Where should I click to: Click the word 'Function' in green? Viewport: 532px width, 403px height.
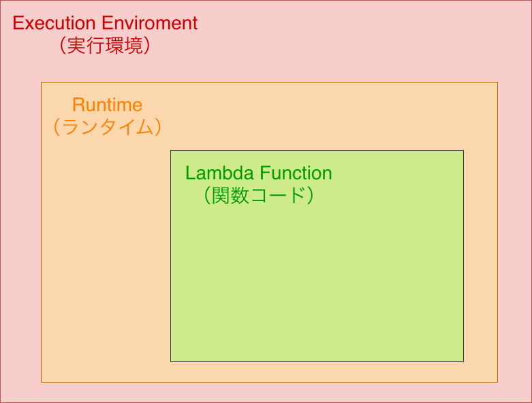(x=296, y=173)
